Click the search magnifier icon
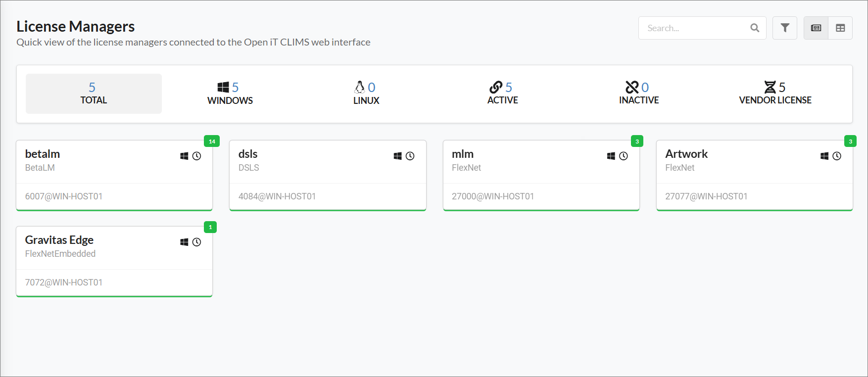Image resolution: width=868 pixels, height=377 pixels. [755, 28]
